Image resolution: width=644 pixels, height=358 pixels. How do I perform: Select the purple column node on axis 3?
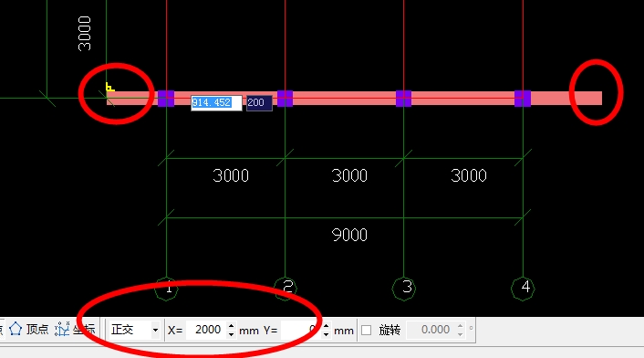404,99
